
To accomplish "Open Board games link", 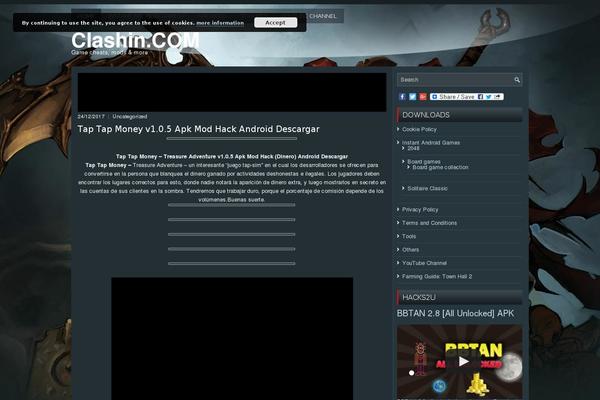I will click(x=424, y=162).
